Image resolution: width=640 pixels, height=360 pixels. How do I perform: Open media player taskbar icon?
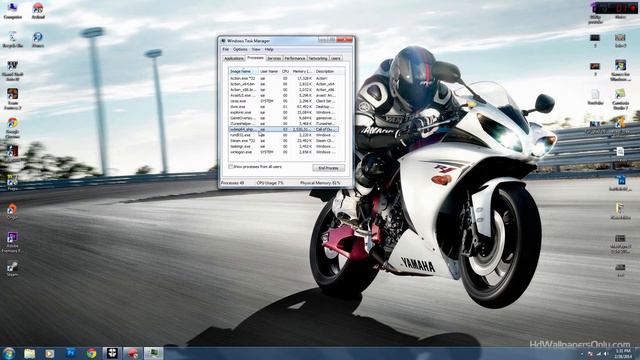pyautogui.click(x=49, y=353)
